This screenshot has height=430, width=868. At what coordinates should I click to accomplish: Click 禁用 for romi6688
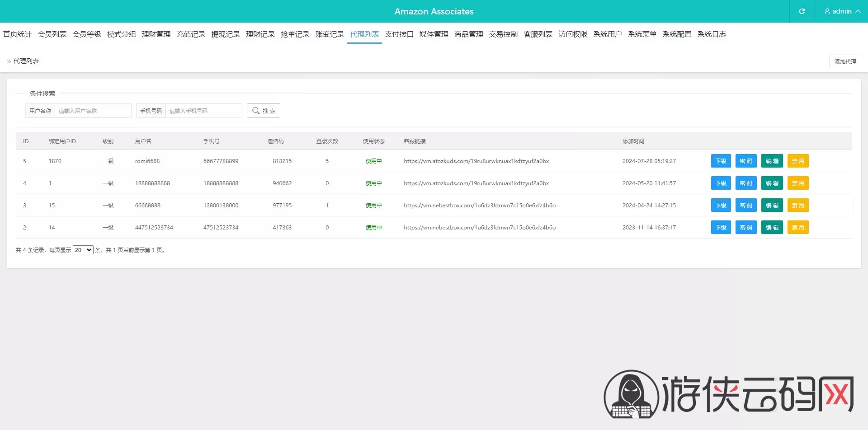click(x=798, y=161)
